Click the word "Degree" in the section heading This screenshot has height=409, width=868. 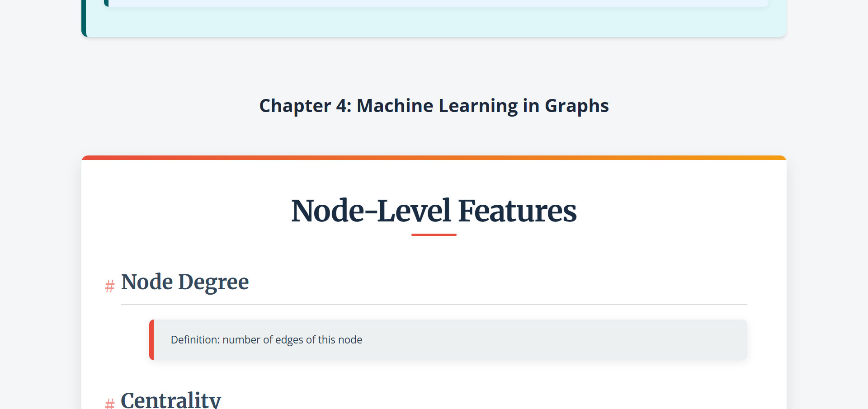tap(213, 282)
